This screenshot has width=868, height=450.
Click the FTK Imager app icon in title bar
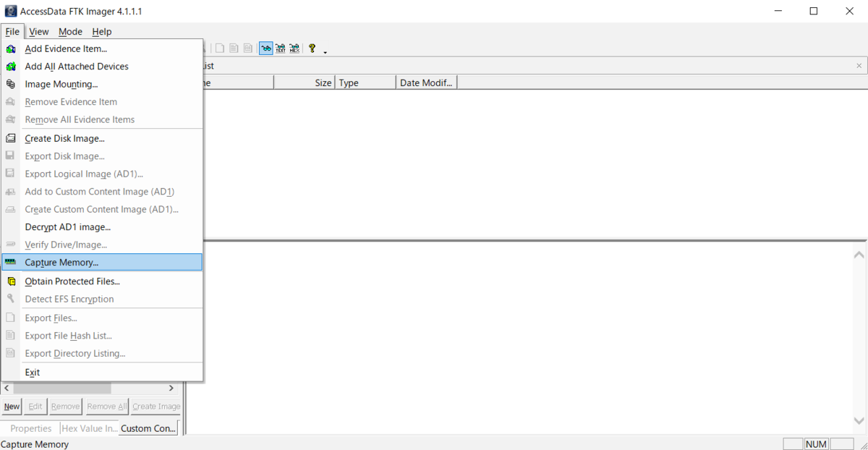coord(10,11)
